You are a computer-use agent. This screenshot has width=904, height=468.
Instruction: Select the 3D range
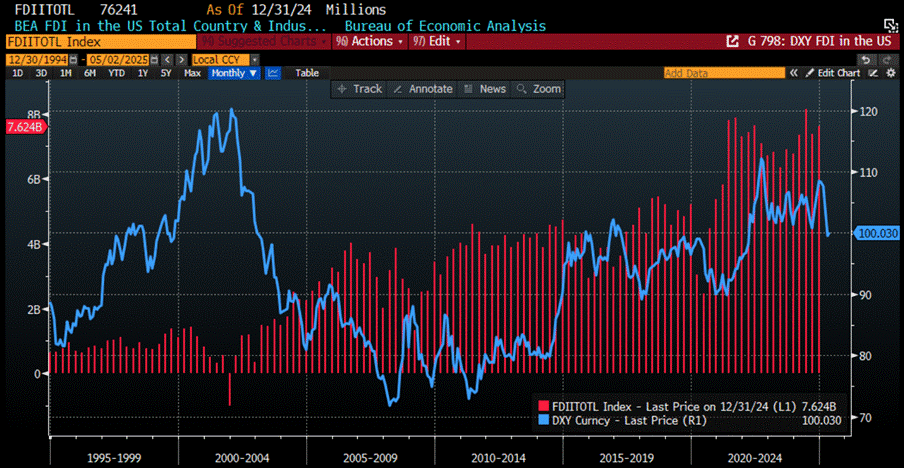click(41, 73)
